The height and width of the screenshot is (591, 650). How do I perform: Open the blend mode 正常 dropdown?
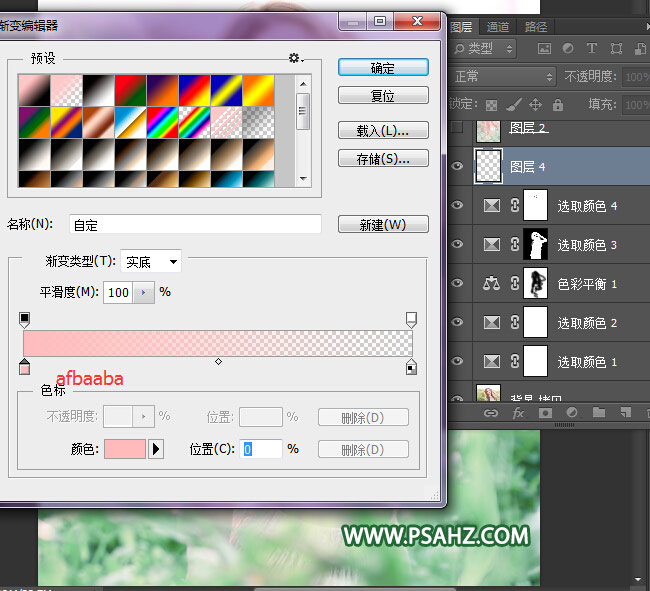tap(504, 76)
